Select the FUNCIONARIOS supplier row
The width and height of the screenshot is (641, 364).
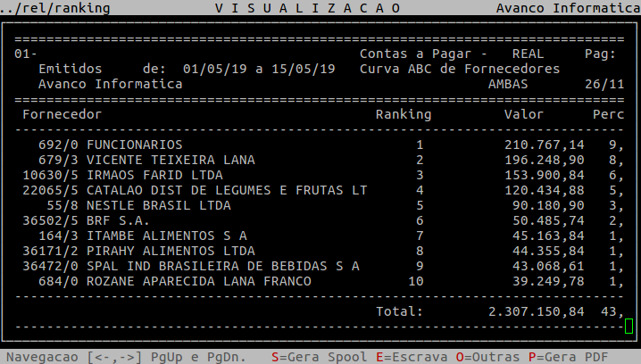tap(134, 145)
